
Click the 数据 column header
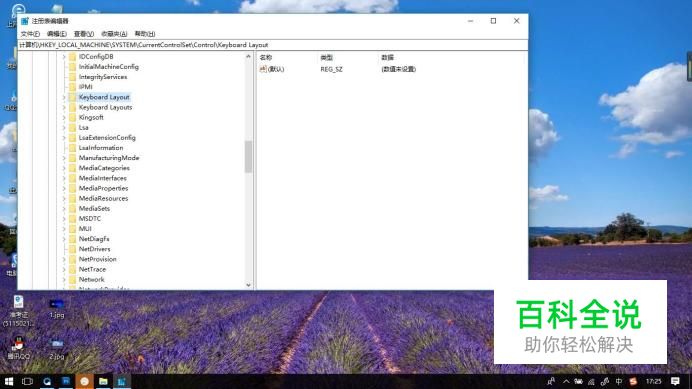[387, 57]
